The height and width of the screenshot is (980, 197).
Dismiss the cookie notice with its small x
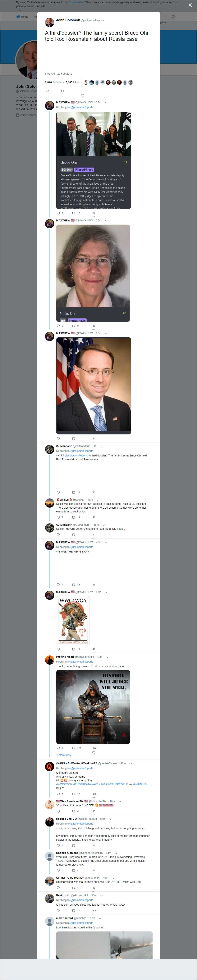pos(20,10)
